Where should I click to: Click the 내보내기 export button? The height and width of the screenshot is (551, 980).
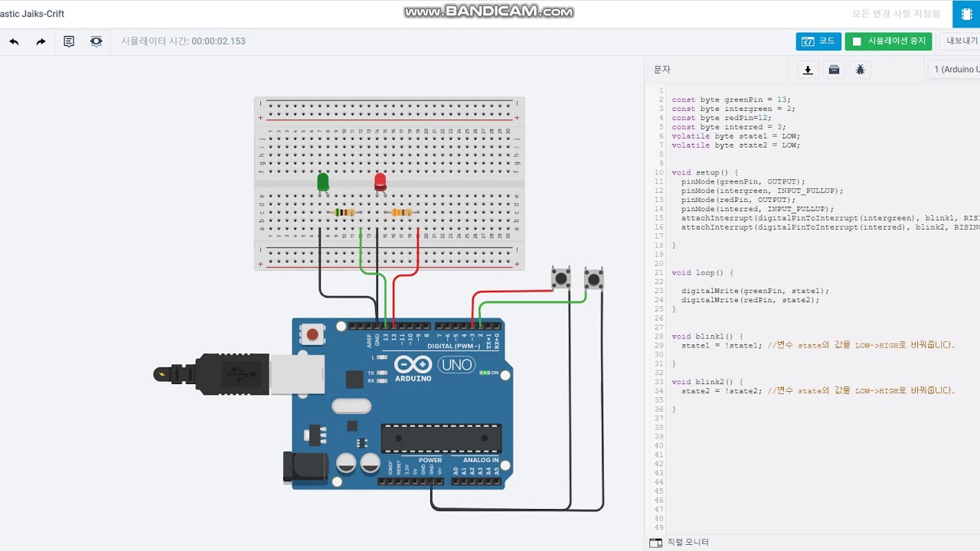962,41
